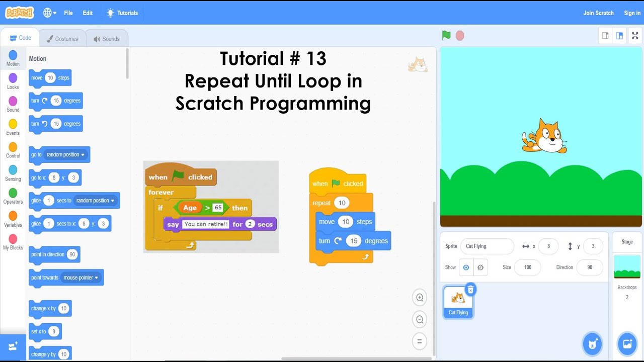
Task: Select the Control block category
Action: pos(13,150)
